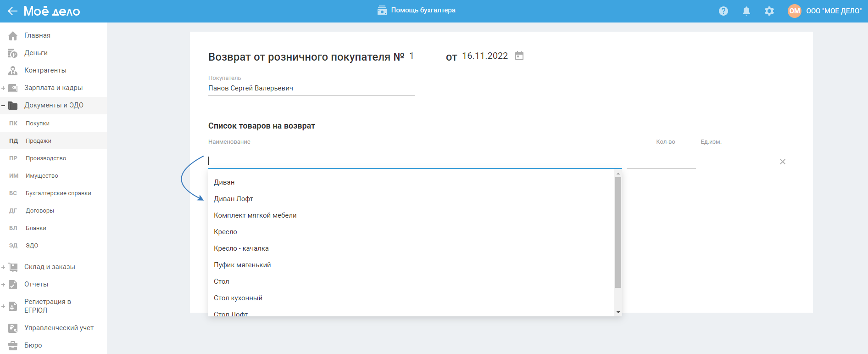868x354 pixels.
Task: Click the Покупатель field Панов Сергей Валерьевич
Action: (x=311, y=88)
